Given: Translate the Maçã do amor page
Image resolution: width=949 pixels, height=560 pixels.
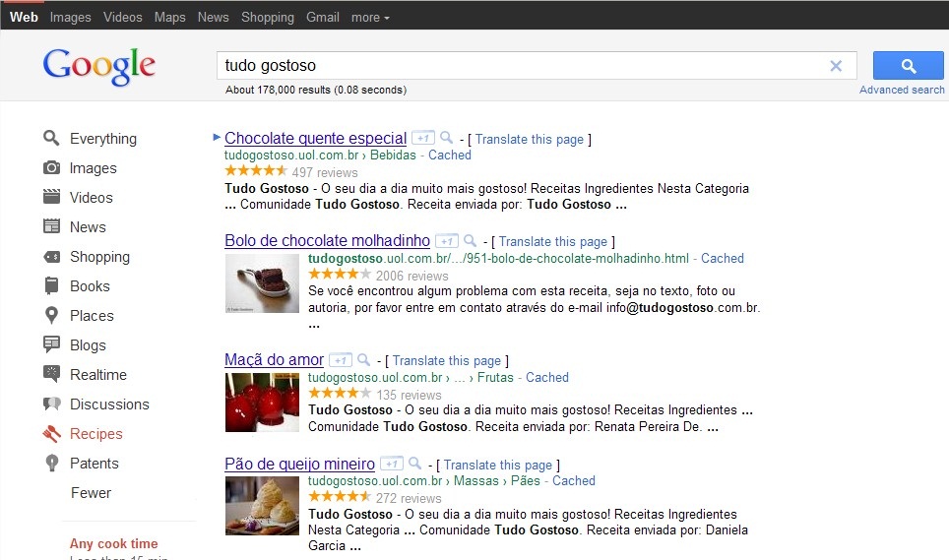Looking at the screenshot, I should (x=447, y=360).
